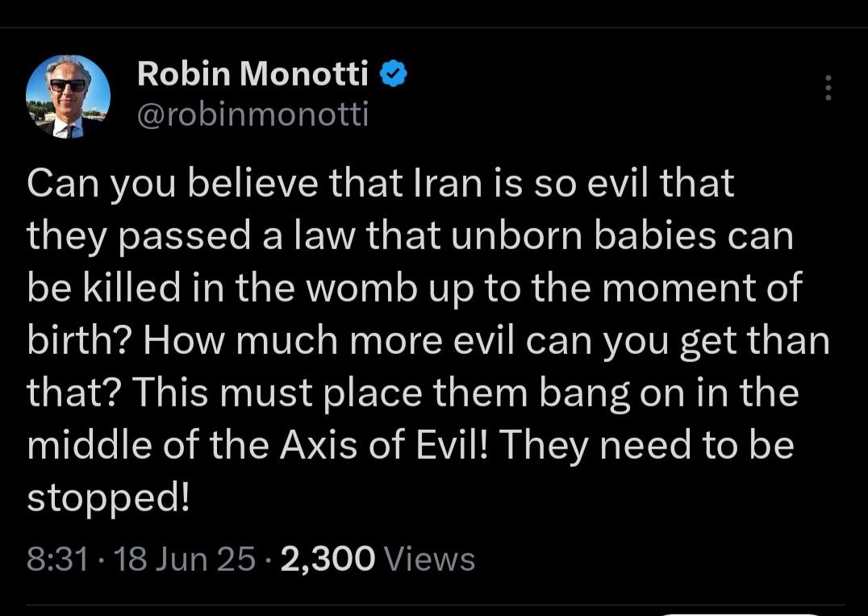Click the 18 Jun 25 date
The width and height of the screenshot is (868, 616).
point(185,559)
